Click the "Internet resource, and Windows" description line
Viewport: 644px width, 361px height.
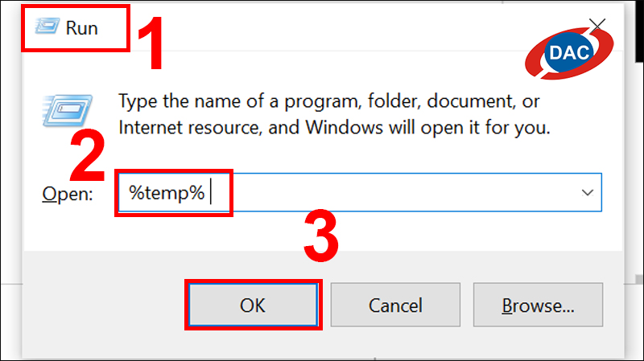[251, 128]
